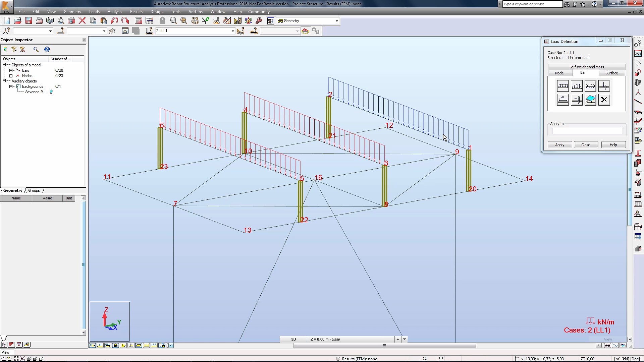644x362 pixels.
Task: Toggle bar numbers display button
Action: [100, 345]
